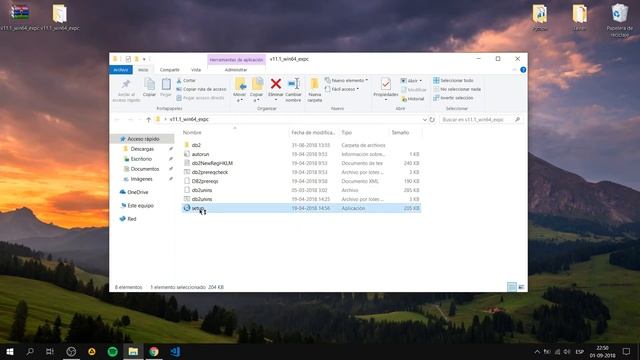Click the address bar path v11.1_win64_expc
640x360 pixels.
[189, 119]
